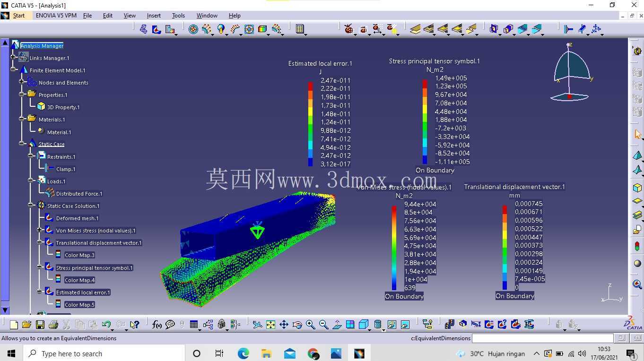644x361 pixels.
Task: Open the File menu
Action: [x=87, y=16]
